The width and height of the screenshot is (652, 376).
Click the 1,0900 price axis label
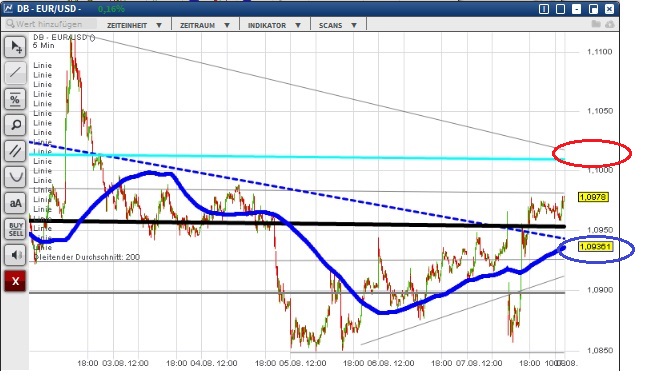pos(600,289)
